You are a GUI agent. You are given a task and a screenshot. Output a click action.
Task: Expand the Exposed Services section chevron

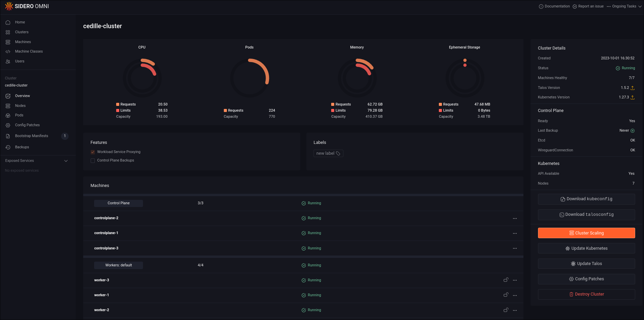pos(66,161)
